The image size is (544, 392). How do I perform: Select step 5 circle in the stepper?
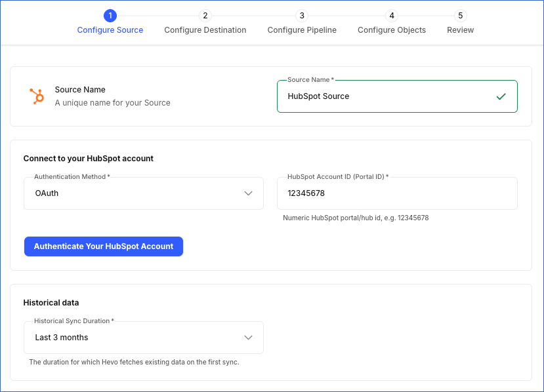click(461, 16)
